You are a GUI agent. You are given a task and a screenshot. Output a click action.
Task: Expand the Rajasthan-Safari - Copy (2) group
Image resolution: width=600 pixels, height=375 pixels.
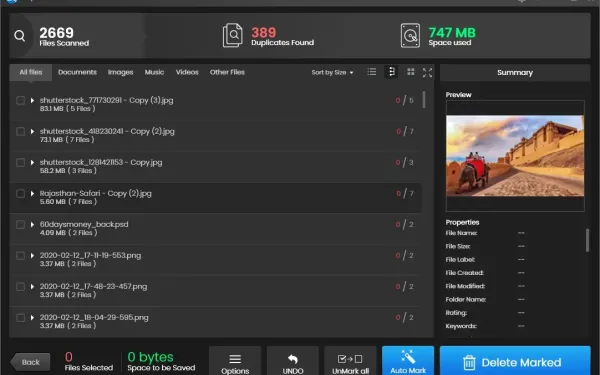point(33,193)
